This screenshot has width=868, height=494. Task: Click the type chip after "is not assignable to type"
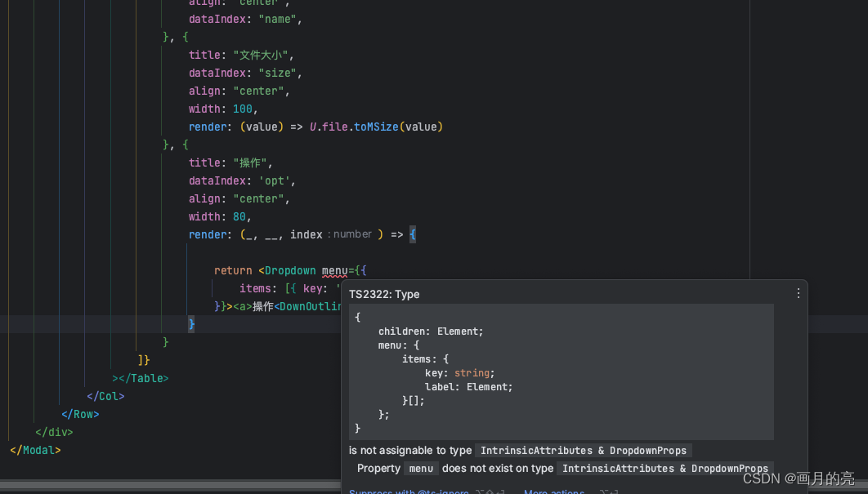[584, 450]
